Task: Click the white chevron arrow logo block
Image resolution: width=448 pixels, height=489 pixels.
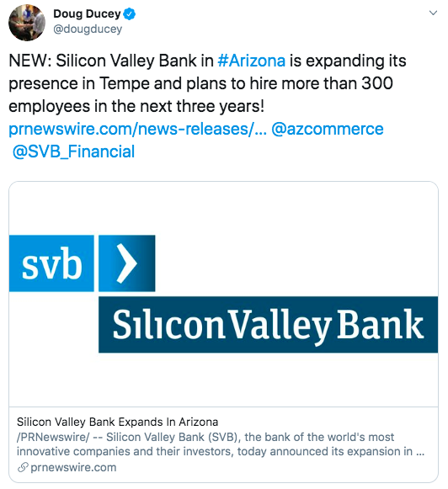Action: [x=127, y=263]
